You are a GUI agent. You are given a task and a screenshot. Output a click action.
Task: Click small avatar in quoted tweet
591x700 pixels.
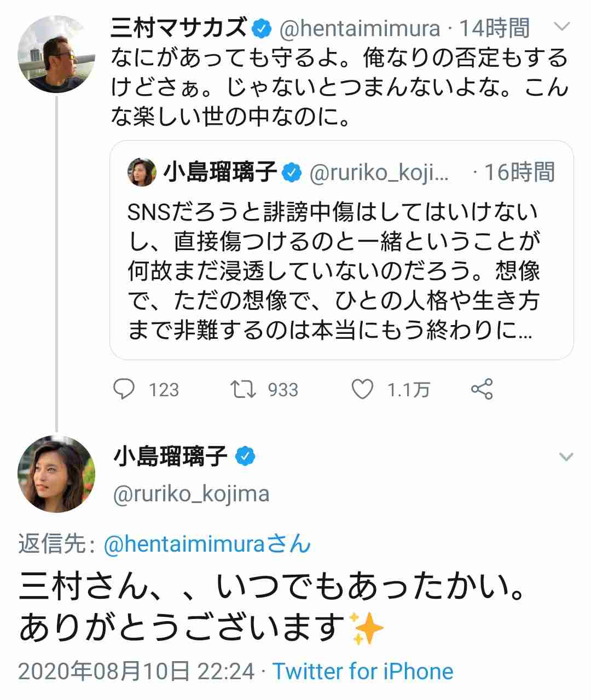[x=142, y=172]
